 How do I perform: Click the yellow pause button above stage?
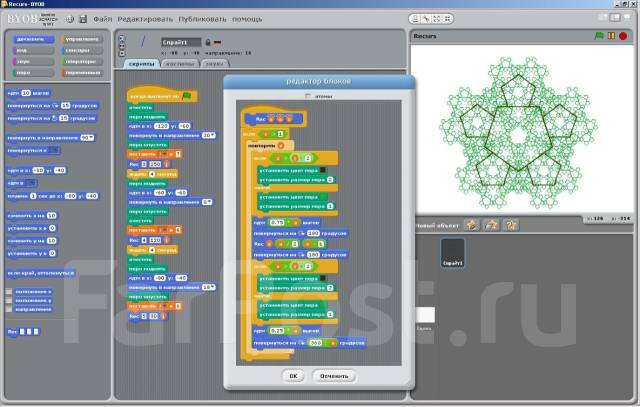pos(611,35)
